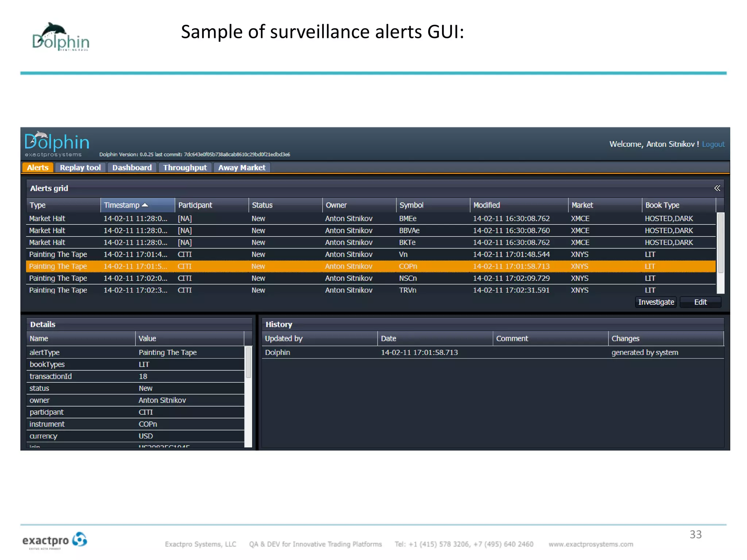Click the instrument COPn detail row

click(x=135, y=424)
